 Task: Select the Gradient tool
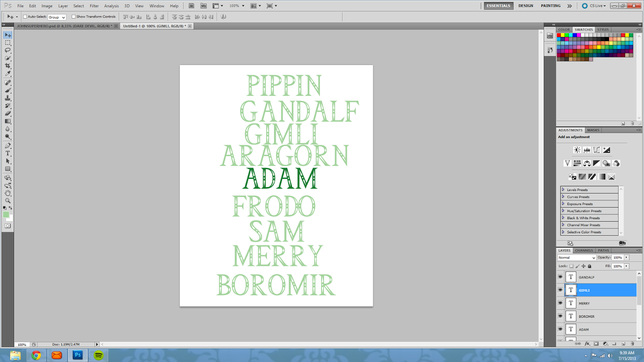8,121
